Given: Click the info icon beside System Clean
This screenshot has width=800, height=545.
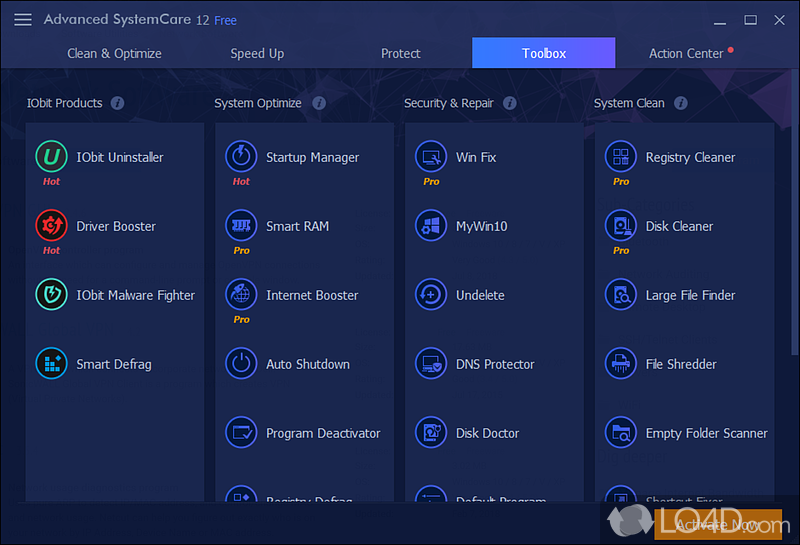Looking at the screenshot, I should 681,103.
